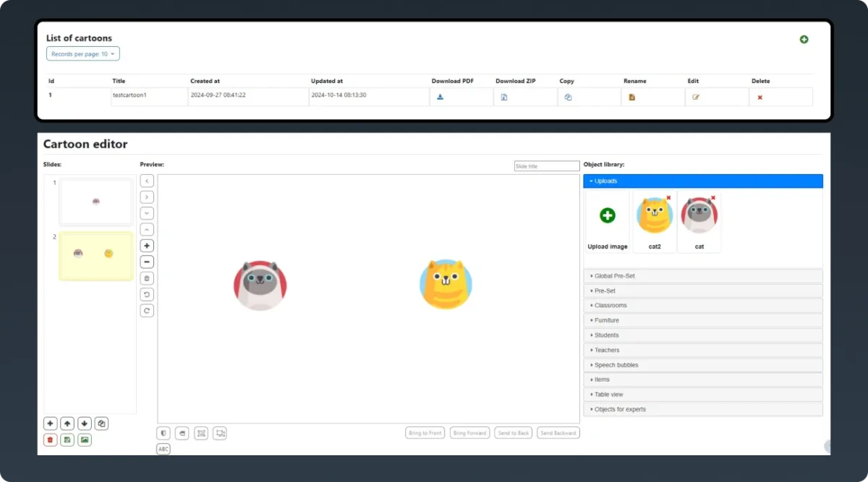Click the down chevron button beside preview
The width and height of the screenshot is (868, 482).
tap(147, 213)
